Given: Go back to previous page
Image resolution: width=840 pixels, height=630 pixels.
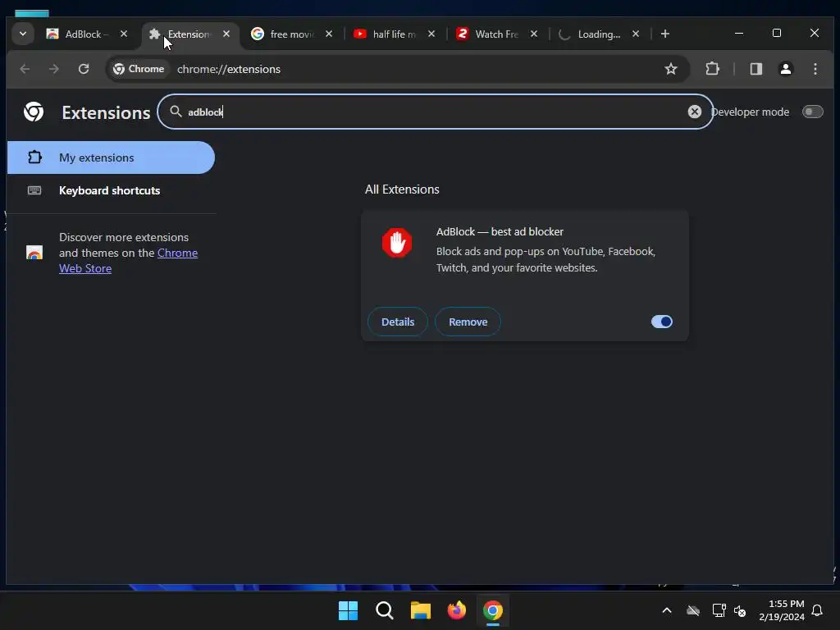Looking at the screenshot, I should [25, 69].
